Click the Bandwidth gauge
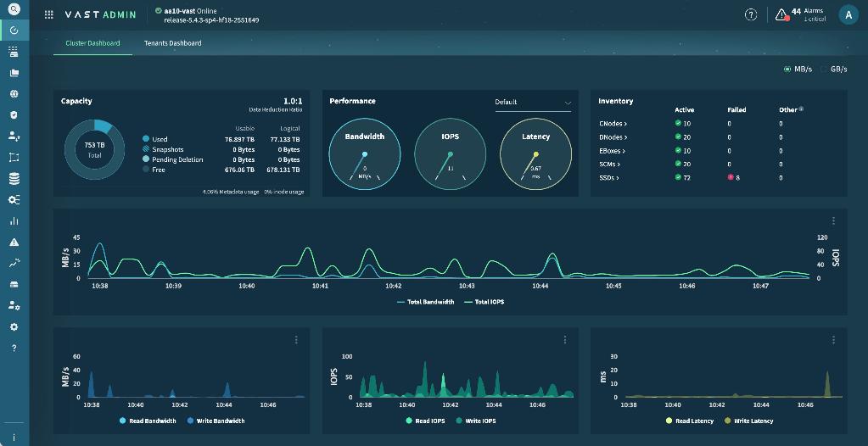 pyautogui.click(x=364, y=153)
